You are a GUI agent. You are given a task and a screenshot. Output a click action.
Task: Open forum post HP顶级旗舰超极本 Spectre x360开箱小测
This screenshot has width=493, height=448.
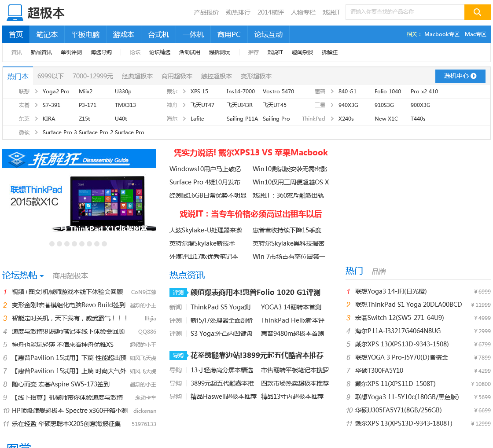pyautogui.click(x=70, y=411)
